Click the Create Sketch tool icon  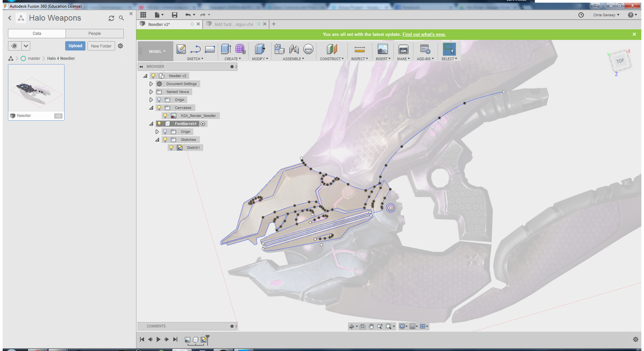coord(181,49)
